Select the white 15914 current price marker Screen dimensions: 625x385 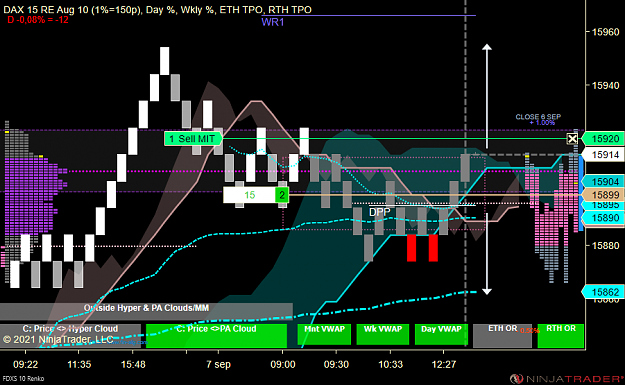click(x=604, y=155)
